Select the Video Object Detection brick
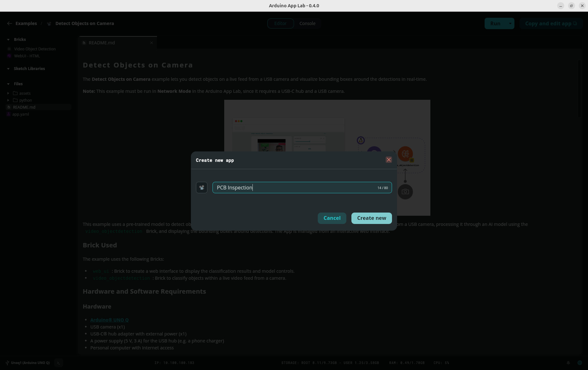The height and width of the screenshot is (370, 588). (x=35, y=49)
